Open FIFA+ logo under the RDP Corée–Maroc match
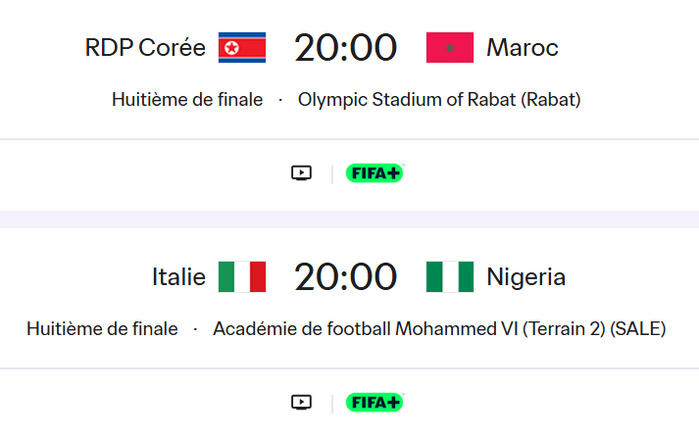699x438 pixels. (x=374, y=173)
